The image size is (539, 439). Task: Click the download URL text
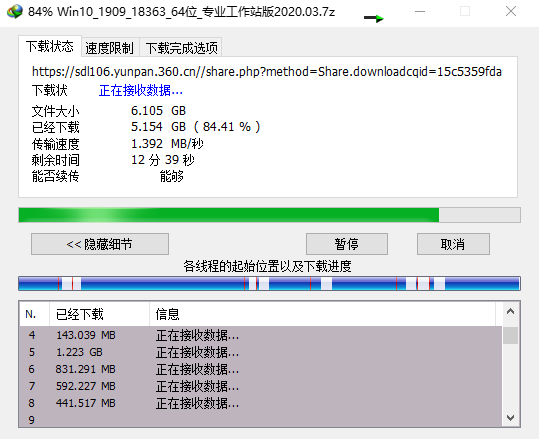coord(267,72)
